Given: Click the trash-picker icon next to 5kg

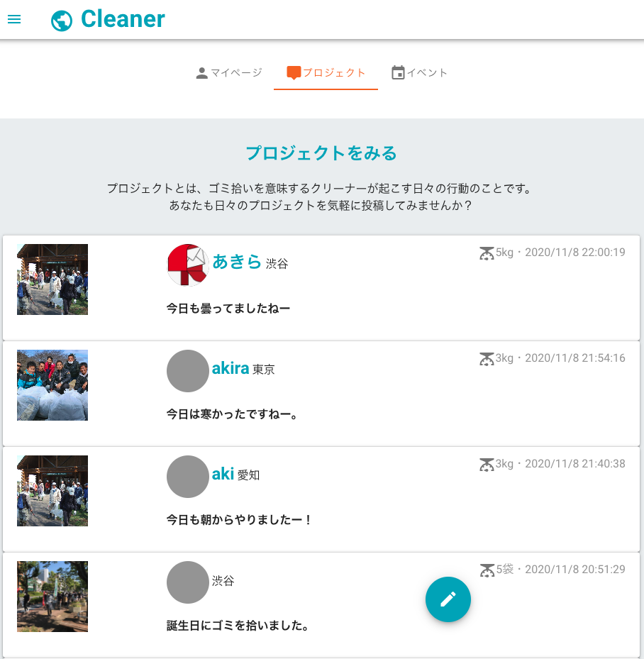Looking at the screenshot, I should tap(487, 253).
